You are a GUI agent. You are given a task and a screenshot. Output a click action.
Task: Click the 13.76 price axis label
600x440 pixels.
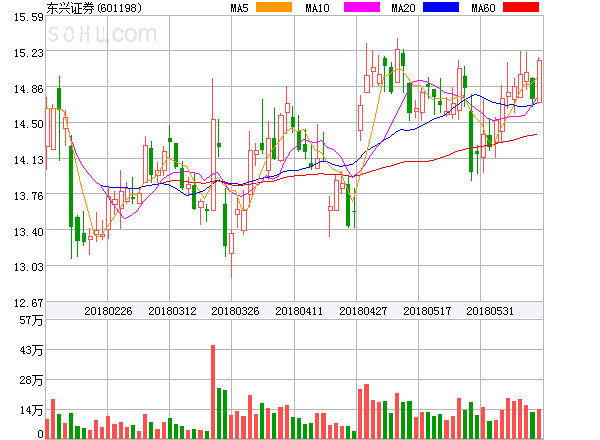pos(29,196)
